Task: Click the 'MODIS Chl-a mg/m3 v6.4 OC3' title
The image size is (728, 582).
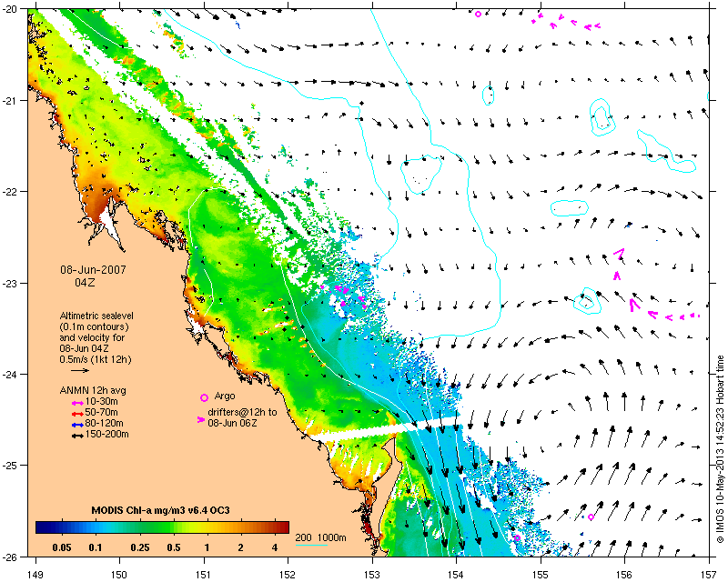Action: point(161,510)
